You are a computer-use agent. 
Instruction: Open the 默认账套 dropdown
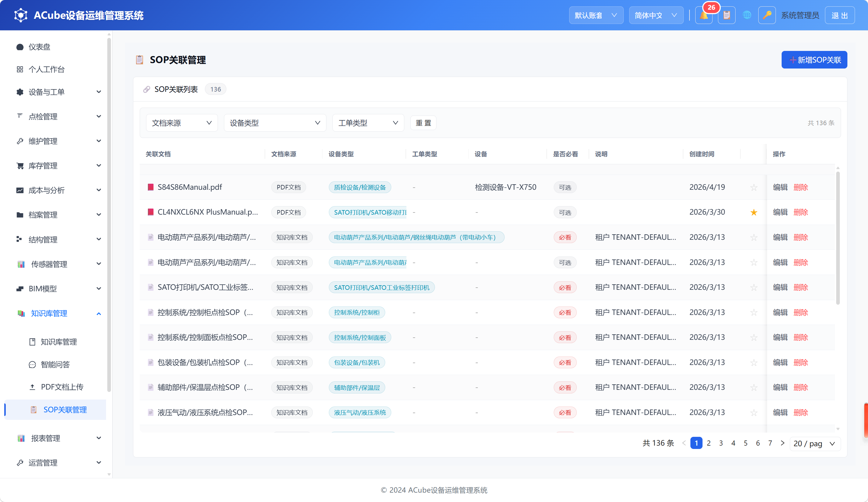[596, 15]
